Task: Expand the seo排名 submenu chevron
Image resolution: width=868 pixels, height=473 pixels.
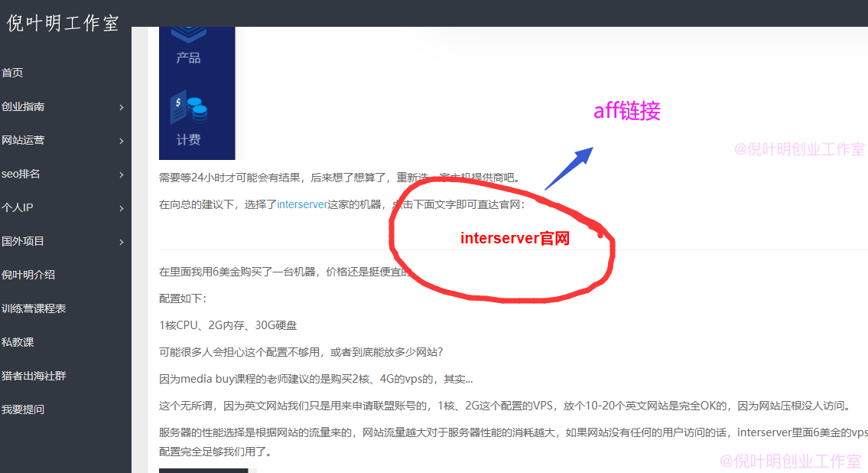Action: coord(122,175)
